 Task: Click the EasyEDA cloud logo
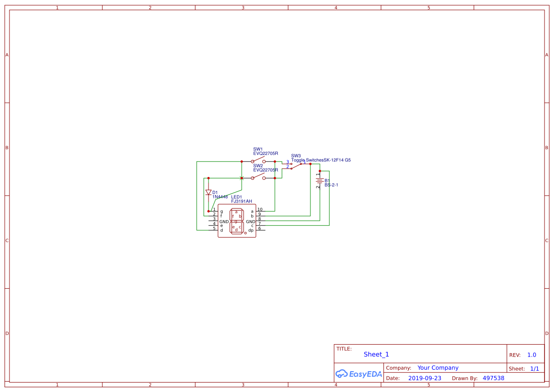pyautogui.click(x=341, y=374)
